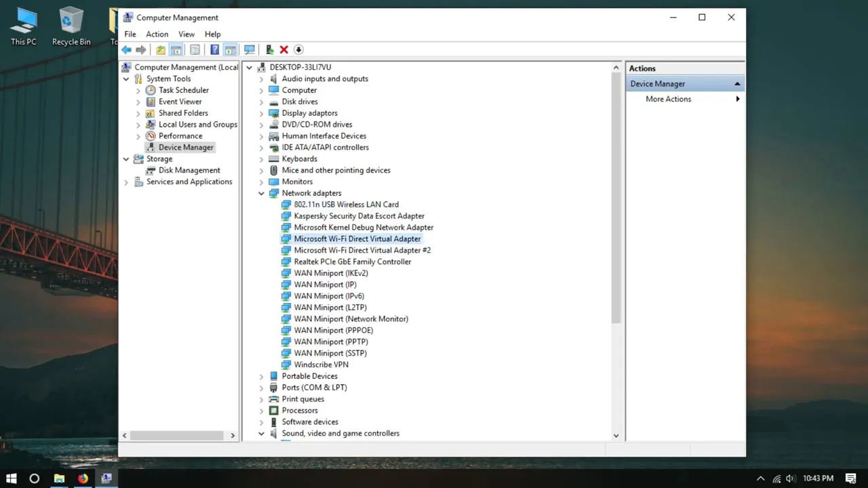Expand the Ports (COM & LPT) category
Viewport: 868px width, 488px height.
point(262,388)
